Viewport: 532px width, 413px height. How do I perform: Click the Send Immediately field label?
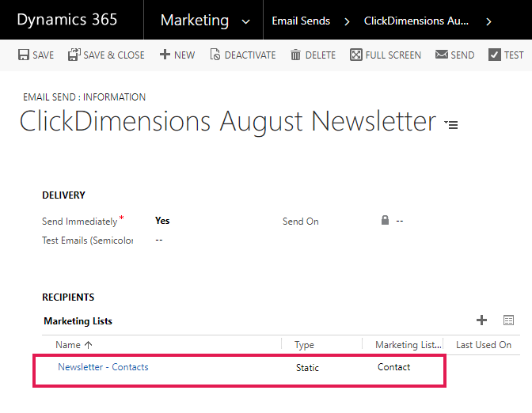[x=80, y=222]
